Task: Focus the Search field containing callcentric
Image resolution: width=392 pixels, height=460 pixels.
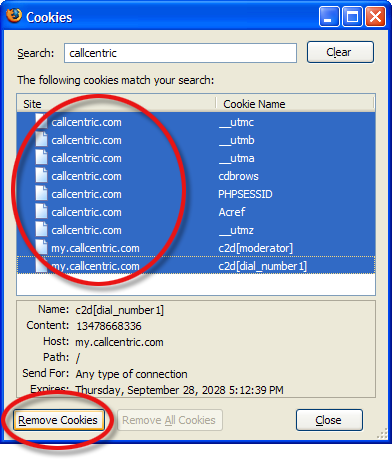Action: point(180,53)
